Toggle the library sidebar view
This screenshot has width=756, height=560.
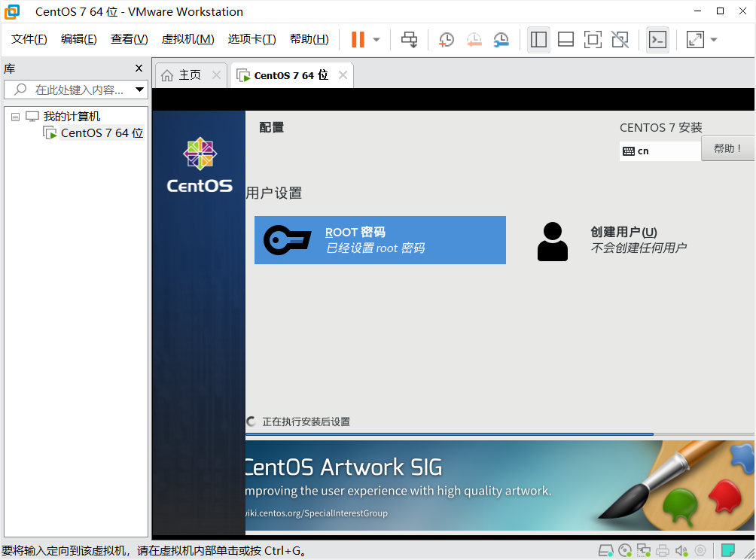538,40
